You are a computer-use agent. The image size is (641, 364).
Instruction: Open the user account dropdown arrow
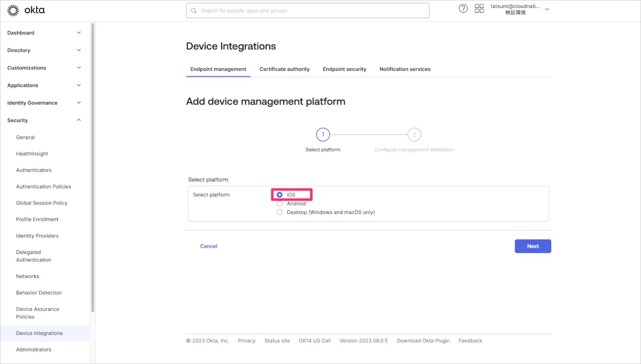tap(546, 10)
